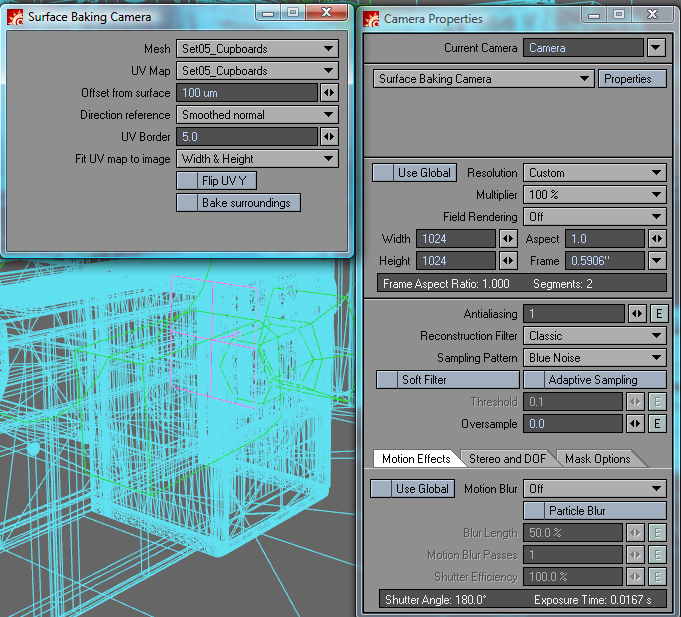Enable the Soft Filter checkbox

388,380
